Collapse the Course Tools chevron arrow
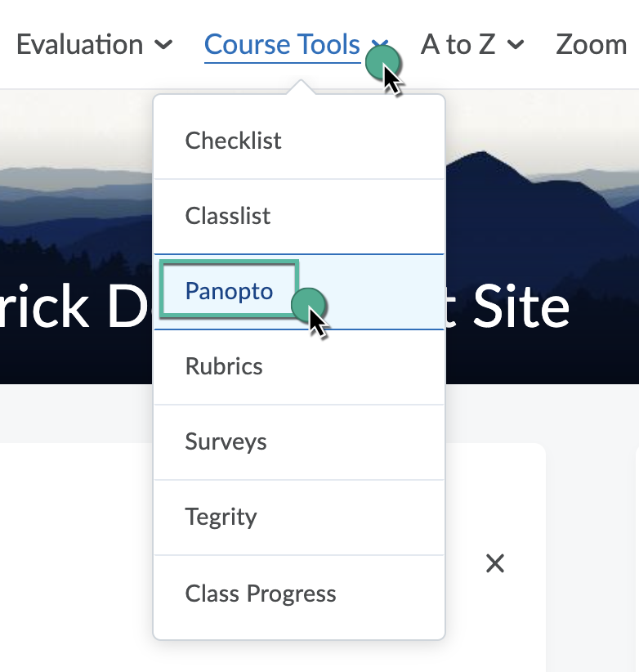The height and width of the screenshot is (672, 639). pos(379,44)
